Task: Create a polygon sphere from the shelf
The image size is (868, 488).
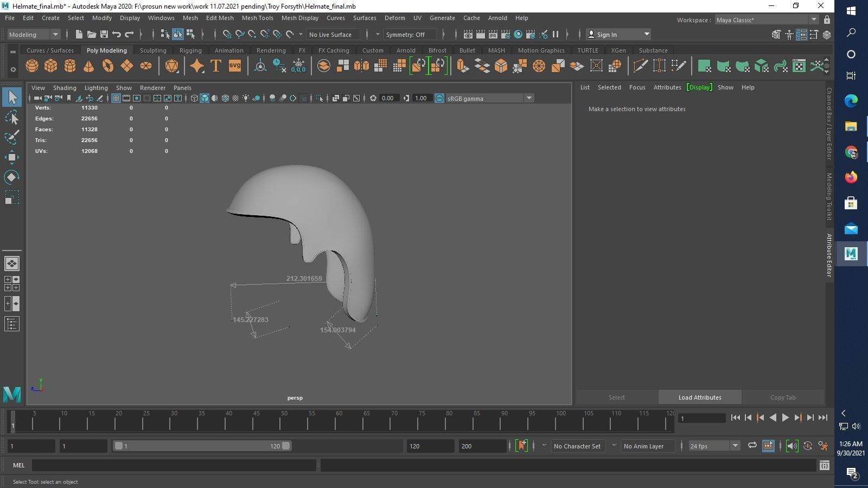Action: pyautogui.click(x=32, y=66)
